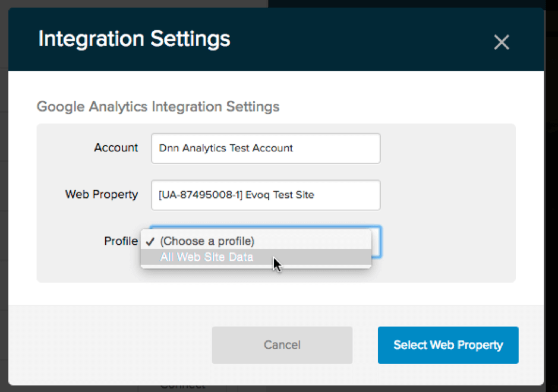
Task: Click the Web Property field label
Action: [102, 195]
